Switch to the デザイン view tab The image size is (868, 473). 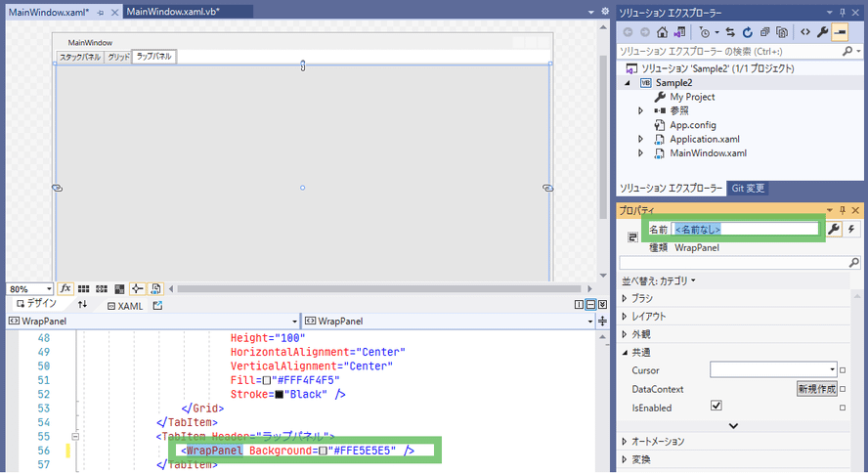tap(36, 304)
